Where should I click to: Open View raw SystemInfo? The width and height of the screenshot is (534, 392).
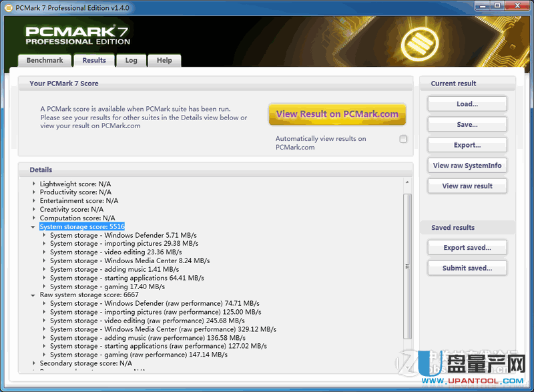click(x=467, y=166)
